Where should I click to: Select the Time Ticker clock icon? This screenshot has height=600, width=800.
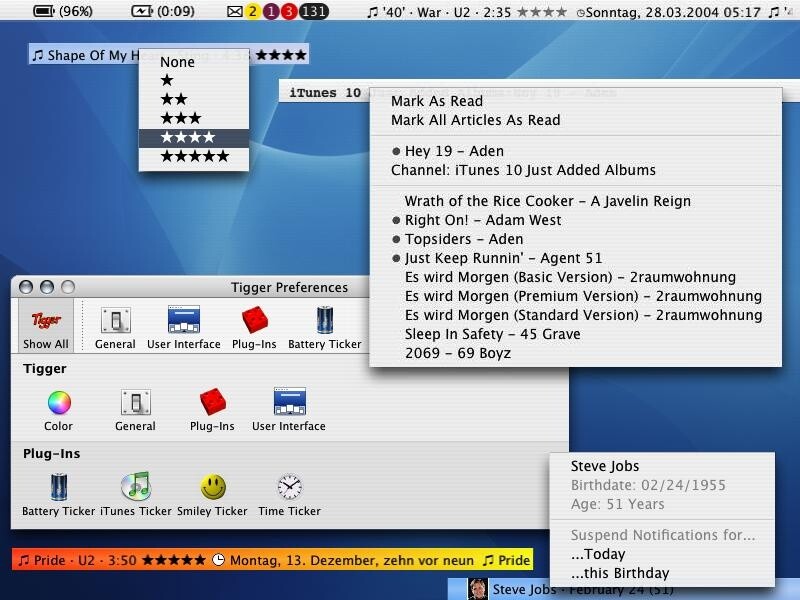click(x=290, y=488)
